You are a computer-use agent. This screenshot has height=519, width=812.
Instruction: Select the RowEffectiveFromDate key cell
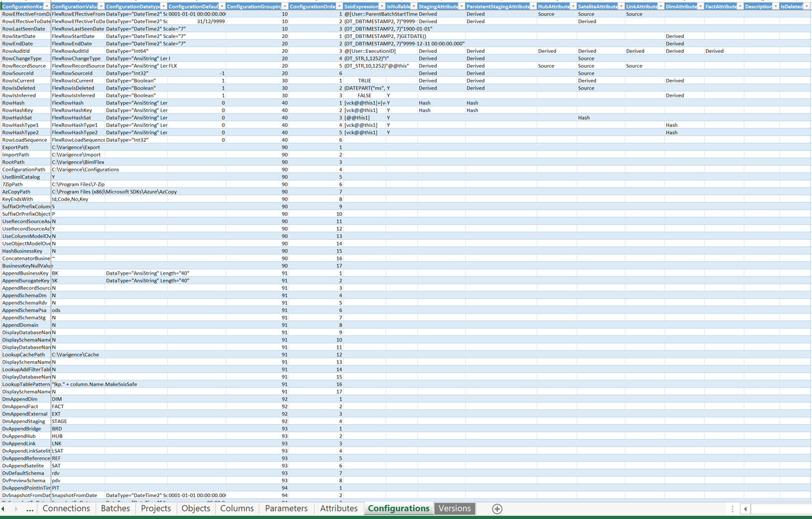(25, 14)
